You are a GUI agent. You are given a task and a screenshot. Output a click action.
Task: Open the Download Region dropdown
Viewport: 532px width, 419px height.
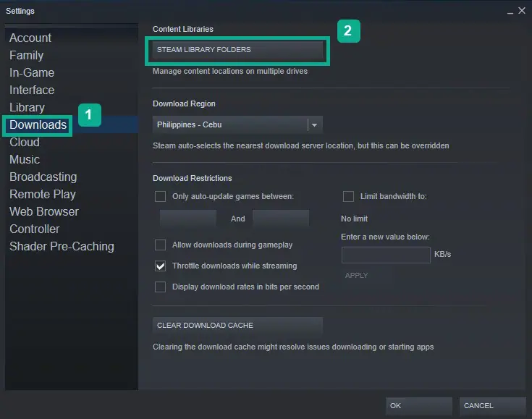pos(237,124)
